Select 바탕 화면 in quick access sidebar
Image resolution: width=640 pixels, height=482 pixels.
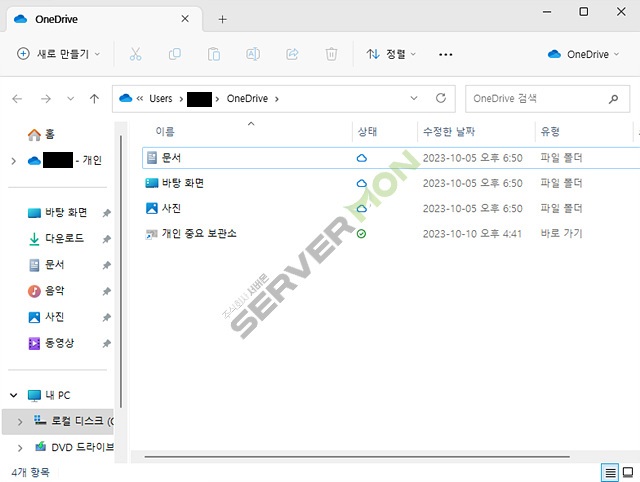58,213
